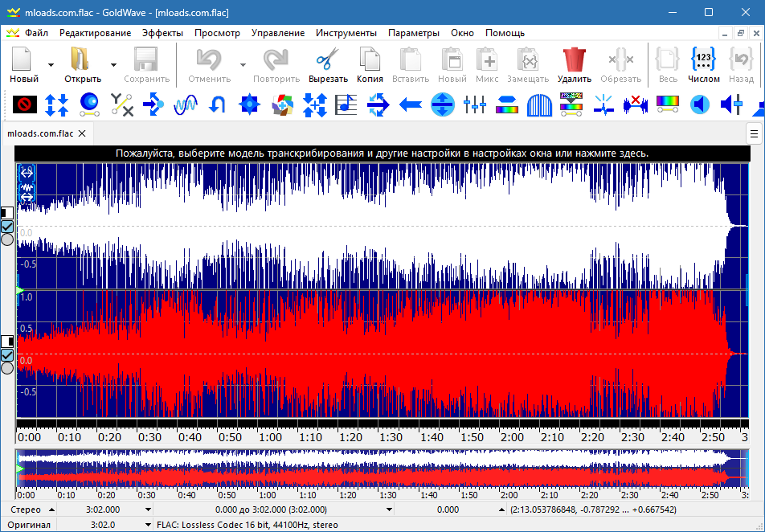Click the Копия (Copy) toolbar icon
The image size is (765, 532).
tap(370, 59)
